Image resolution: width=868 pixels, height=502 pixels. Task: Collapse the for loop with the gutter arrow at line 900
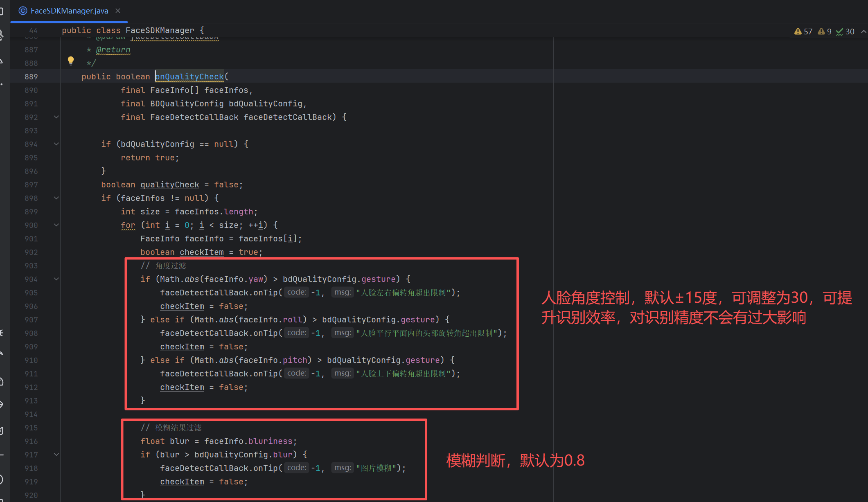(x=56, y=225)
